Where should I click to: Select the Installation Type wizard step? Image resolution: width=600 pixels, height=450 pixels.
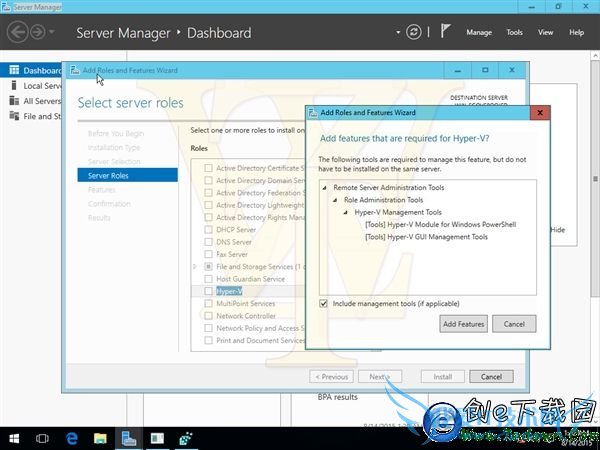[x=114, y=147]
